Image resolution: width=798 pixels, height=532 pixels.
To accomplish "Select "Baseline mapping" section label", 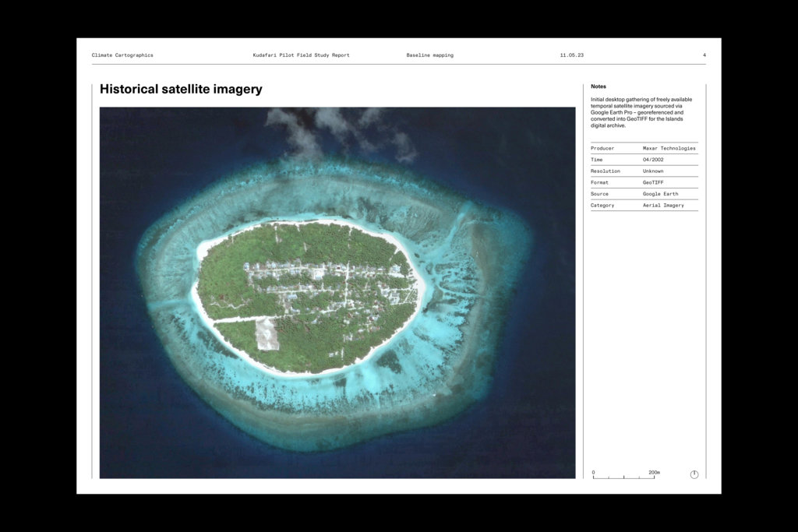I will click(429, 55).
